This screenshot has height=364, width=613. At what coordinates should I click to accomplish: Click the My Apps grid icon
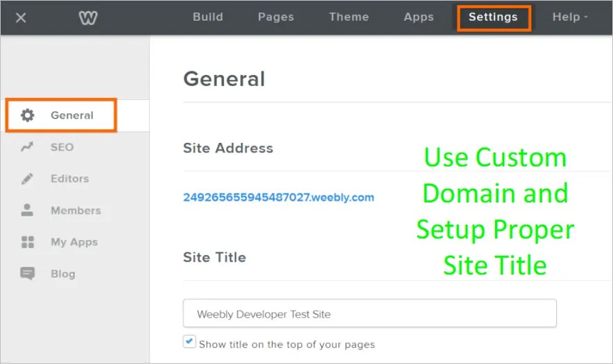[27, 242]
